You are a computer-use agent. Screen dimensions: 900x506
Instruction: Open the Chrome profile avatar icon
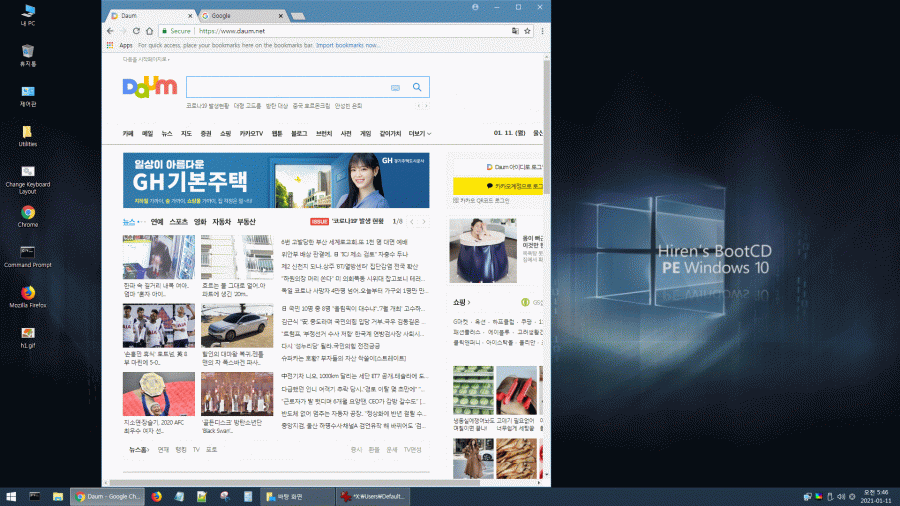click(475, 7)
